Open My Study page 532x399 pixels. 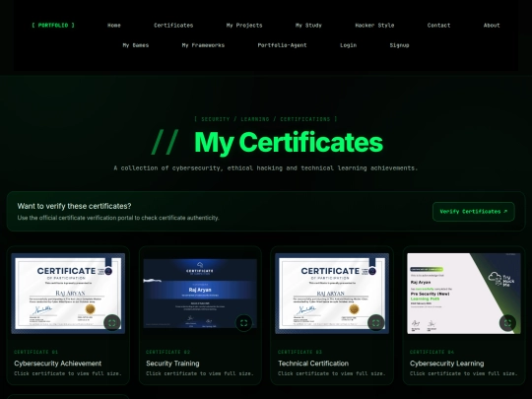[308, 25]
